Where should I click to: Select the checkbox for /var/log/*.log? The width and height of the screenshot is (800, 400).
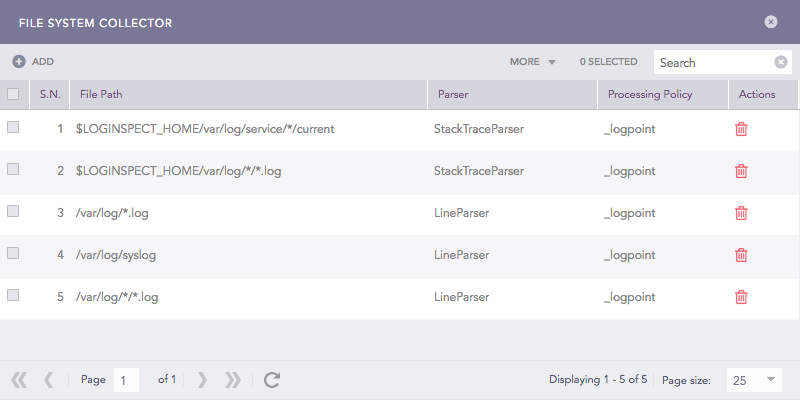click(13, 211)
